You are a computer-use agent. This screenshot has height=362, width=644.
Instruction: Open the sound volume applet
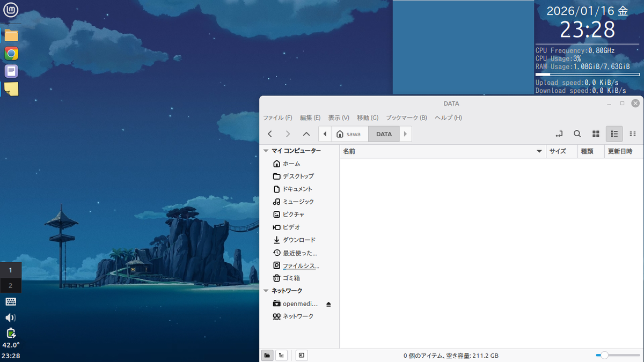pos(11,317)
